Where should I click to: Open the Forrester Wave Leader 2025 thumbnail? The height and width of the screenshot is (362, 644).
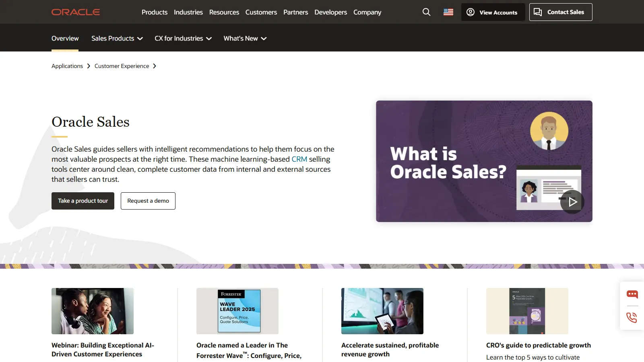(237, 311)
